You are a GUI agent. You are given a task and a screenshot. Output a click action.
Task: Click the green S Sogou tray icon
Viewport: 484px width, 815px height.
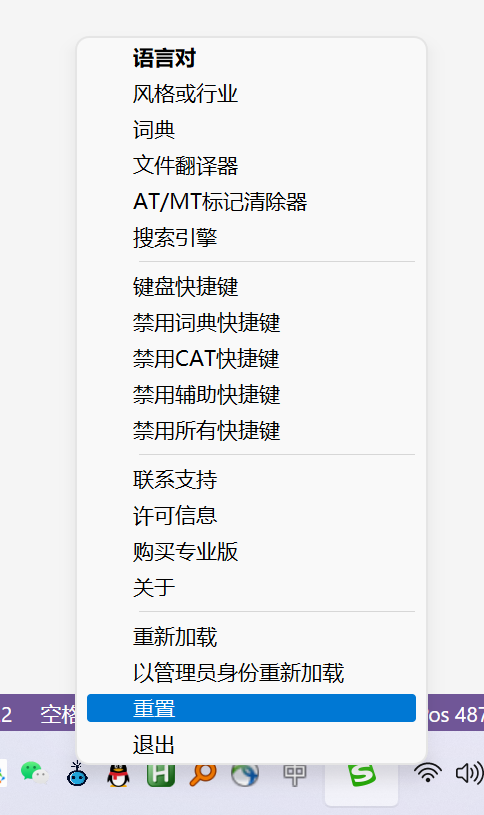click(361, 775)
